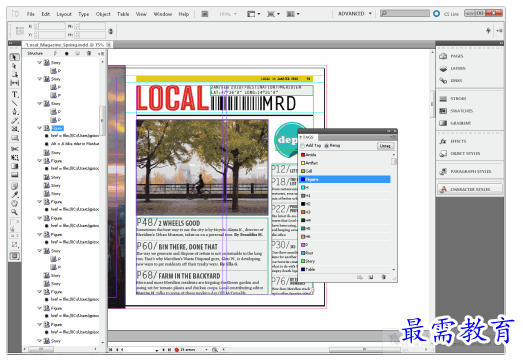The image size is (523, 362).
Task: Select the Pen tool
Action: tap(15, 112)
